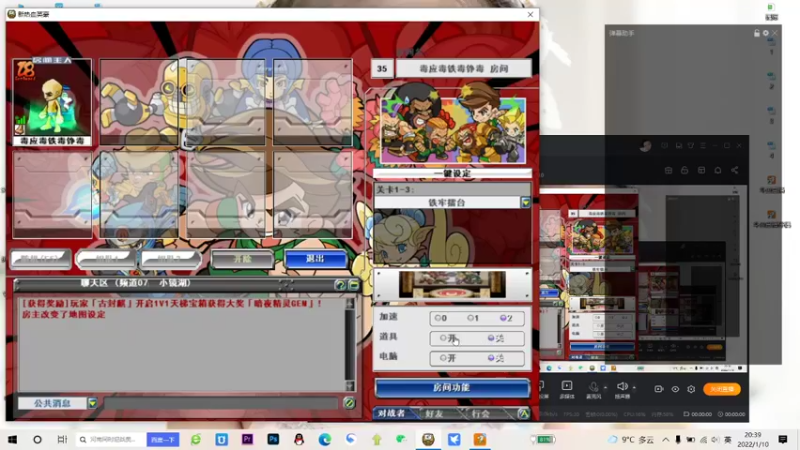Click the 房间功能 button

click(x=452, y=388)
